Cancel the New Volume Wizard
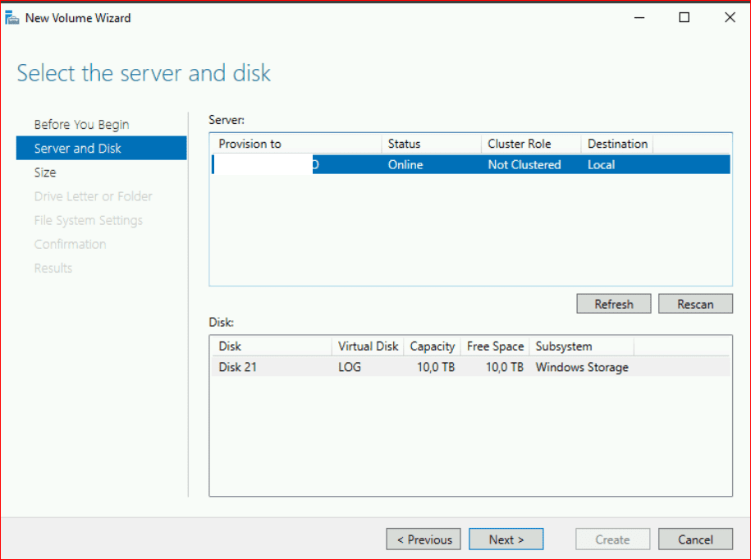 click(x=695, y=539)
